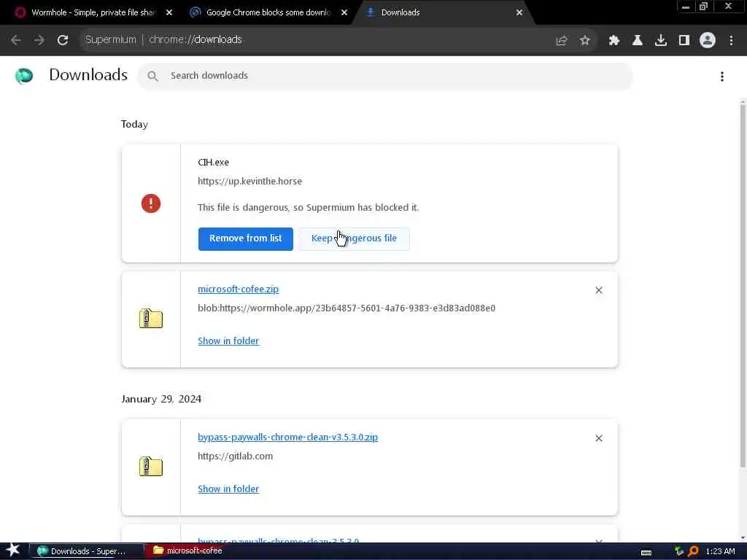Click the CIH.exe file name text
The image size is (747, 560).
tap(214, 163)
